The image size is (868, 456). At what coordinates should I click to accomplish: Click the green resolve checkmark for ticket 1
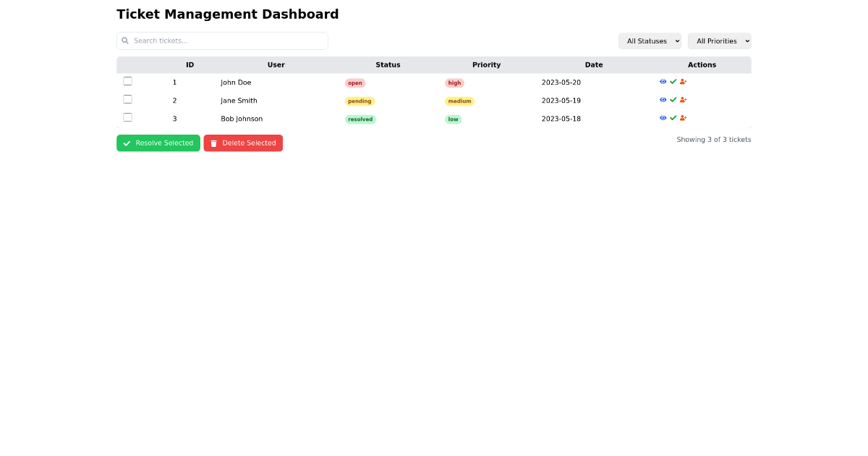tap(673, 81)
